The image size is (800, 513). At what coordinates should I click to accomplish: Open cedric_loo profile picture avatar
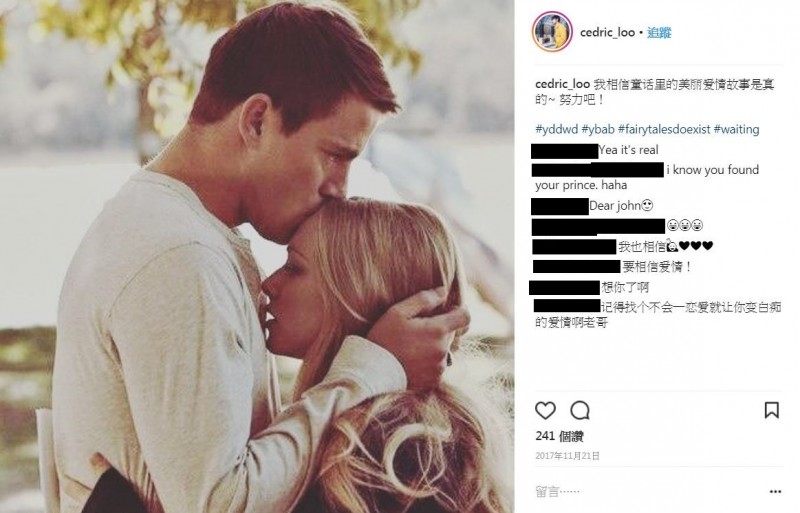point(552,32)
